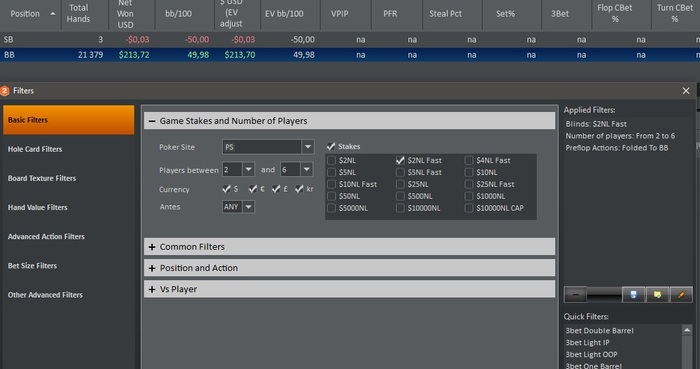Toggle the Stakes master checkbox
This screenshot has width=700, height=369.
pyautogui.click(x=331, y=146)
